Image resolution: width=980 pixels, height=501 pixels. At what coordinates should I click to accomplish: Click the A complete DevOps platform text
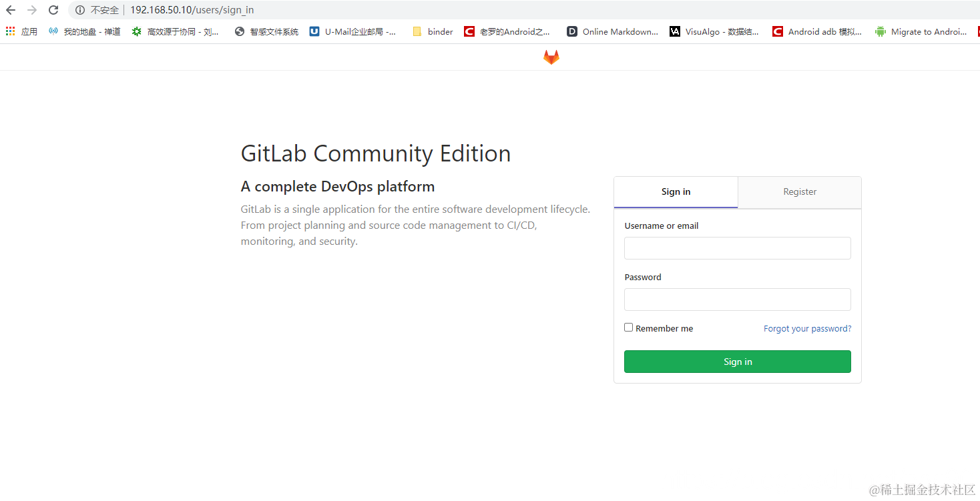(x=338, y=187)
